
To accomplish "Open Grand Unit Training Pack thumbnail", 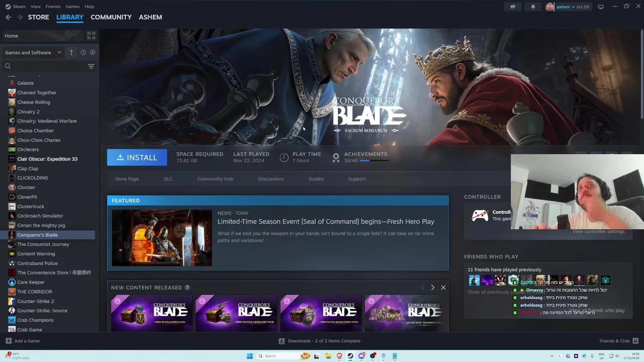I will 406,313.
